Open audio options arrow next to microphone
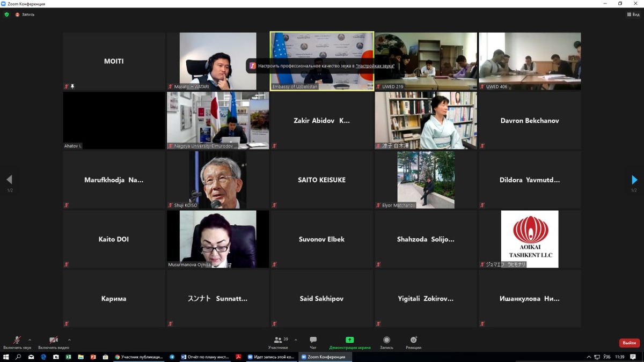The height and width of the screenshot is (362, 644). pos(30,339)
